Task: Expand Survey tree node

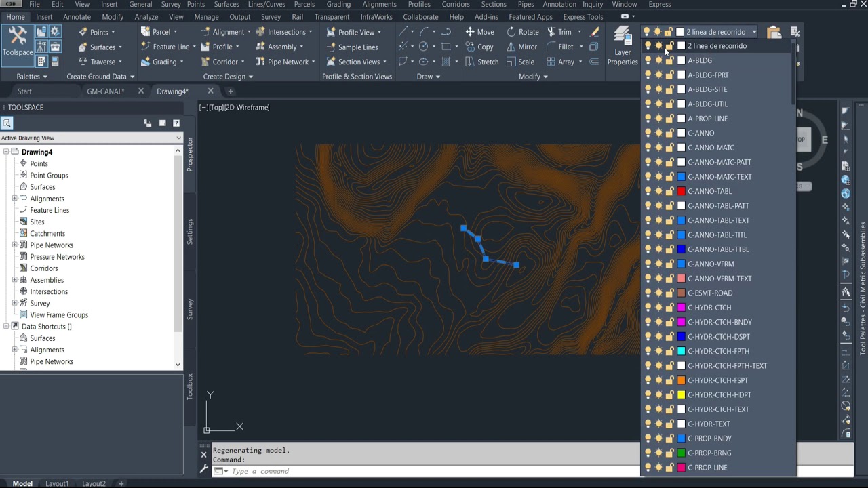Action: [15, 303]
